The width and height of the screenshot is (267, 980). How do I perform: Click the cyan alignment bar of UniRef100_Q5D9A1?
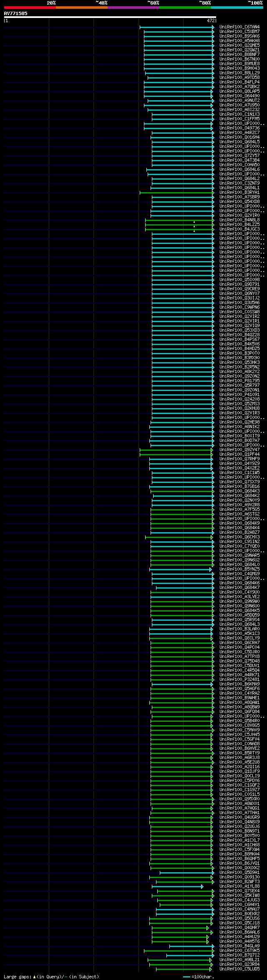point(187,872)
